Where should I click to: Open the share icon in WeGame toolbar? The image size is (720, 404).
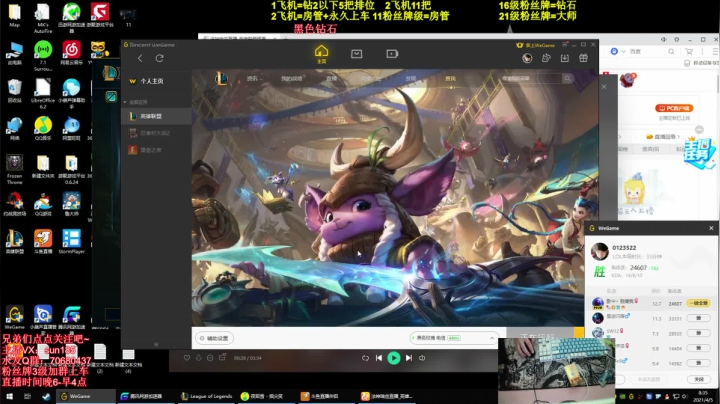[546, 58]
